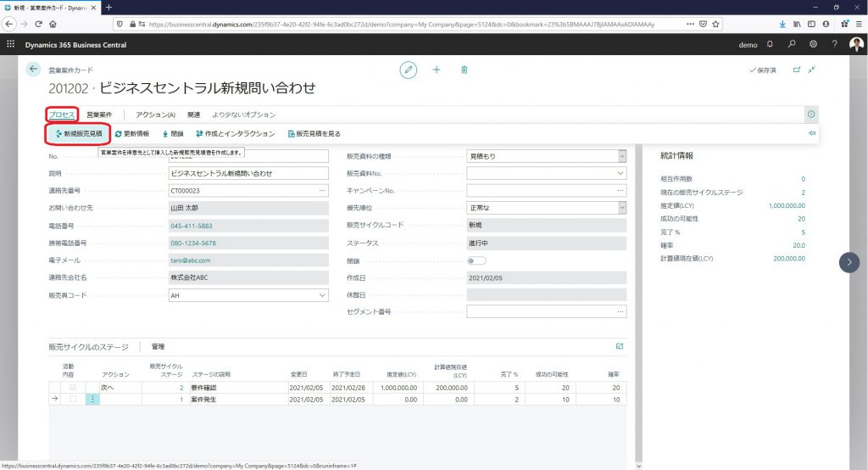The image size is (868, 470).
Task: Open the 優先順位 dropdown
Action: [x=622, y=208]
